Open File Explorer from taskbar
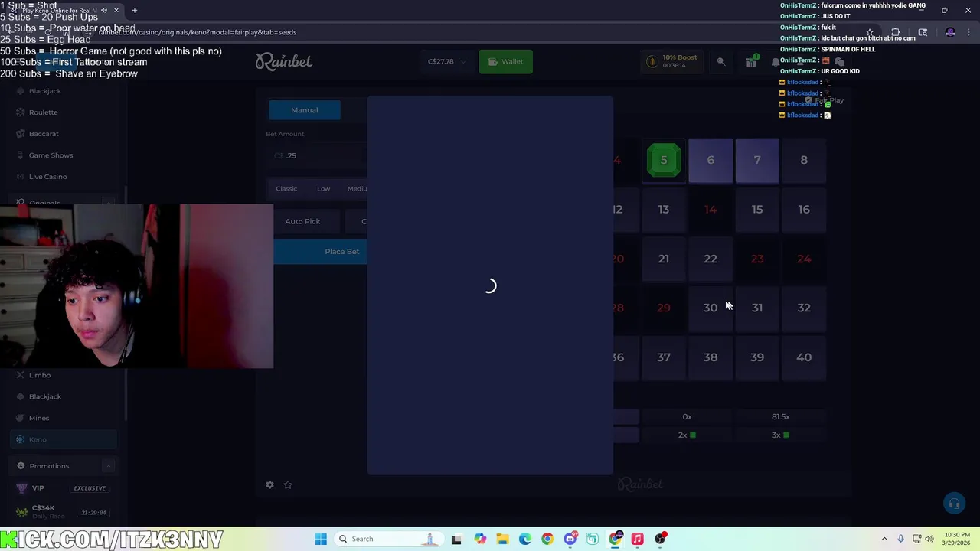This screenshot has width=980, height=551. [502, 539]
